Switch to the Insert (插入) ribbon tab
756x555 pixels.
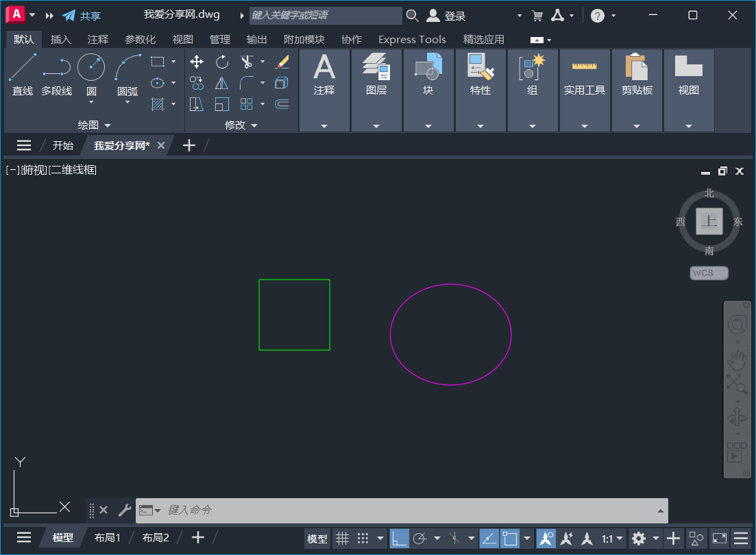click(x=61, y=40)
